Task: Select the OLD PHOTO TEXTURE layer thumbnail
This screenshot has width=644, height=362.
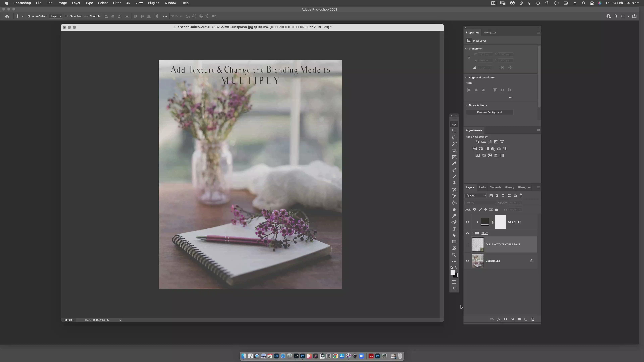Action: [478, 245]
